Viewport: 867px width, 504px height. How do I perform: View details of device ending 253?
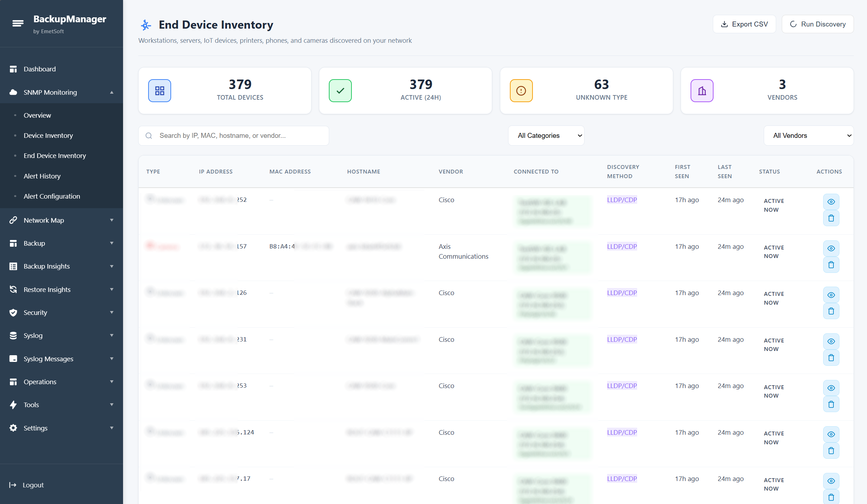[831, 388]
